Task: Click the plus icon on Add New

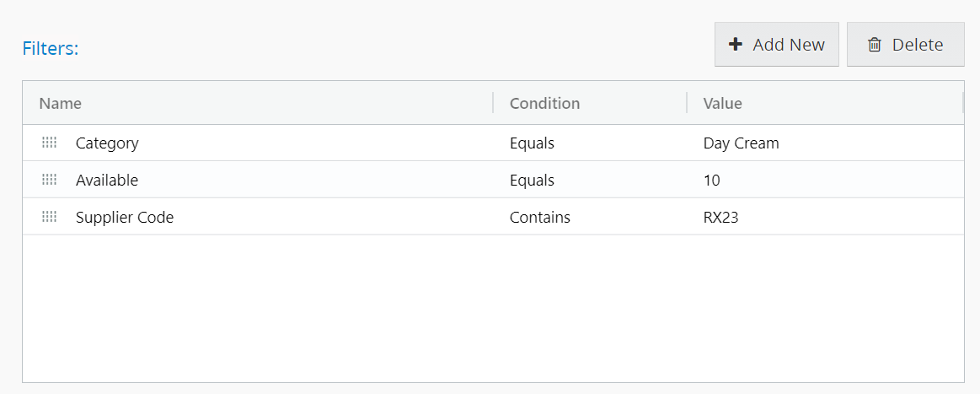Action: click(736, 45)
